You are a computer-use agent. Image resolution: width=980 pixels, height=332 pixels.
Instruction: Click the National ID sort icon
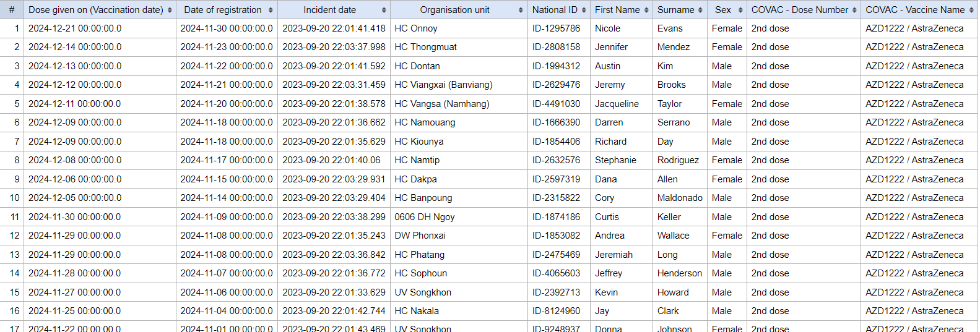584,10
